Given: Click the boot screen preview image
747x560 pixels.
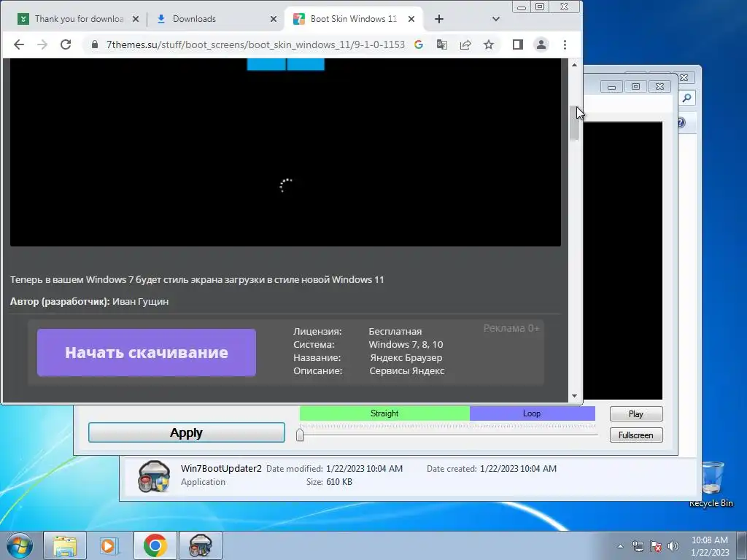Looking at the screenshot, I should 285,152.
